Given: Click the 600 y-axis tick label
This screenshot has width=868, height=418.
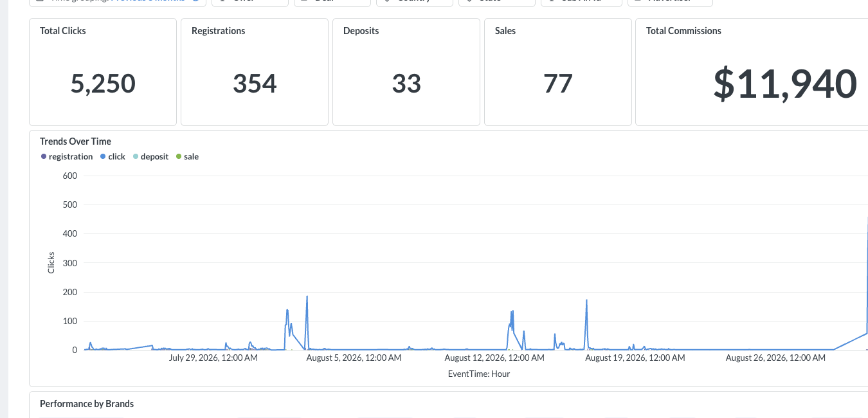Looking at the screenshot, I should (x=70, y=176).
